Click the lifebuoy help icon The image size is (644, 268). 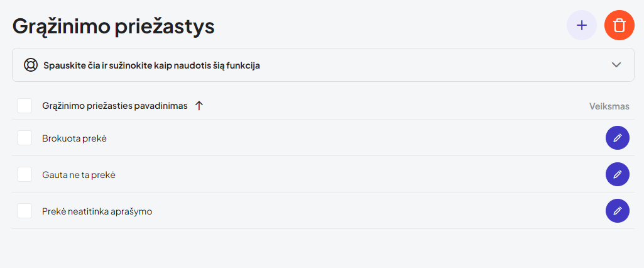(x=31, y=65)
